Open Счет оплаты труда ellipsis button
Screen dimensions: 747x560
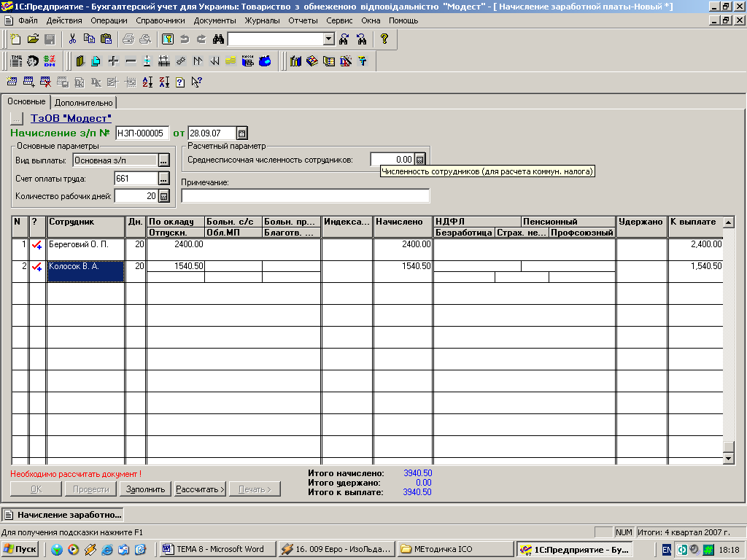point(163,179)
